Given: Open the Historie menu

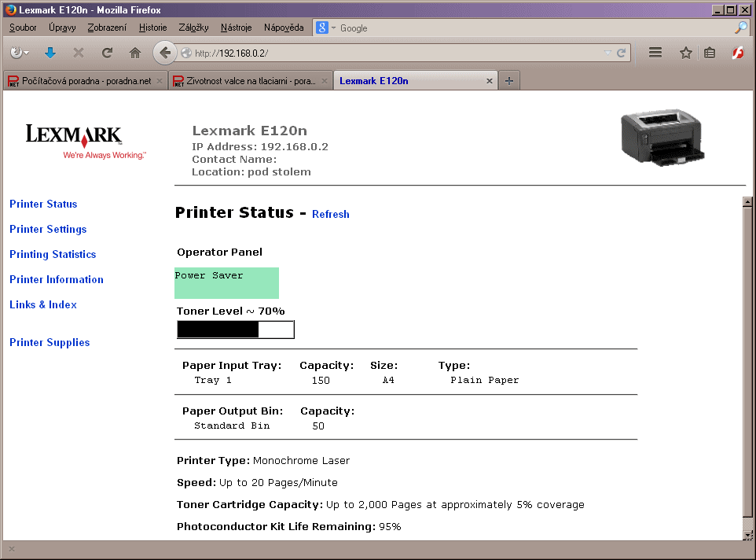Looking at the screenshot, I should (x=152, y=28).
